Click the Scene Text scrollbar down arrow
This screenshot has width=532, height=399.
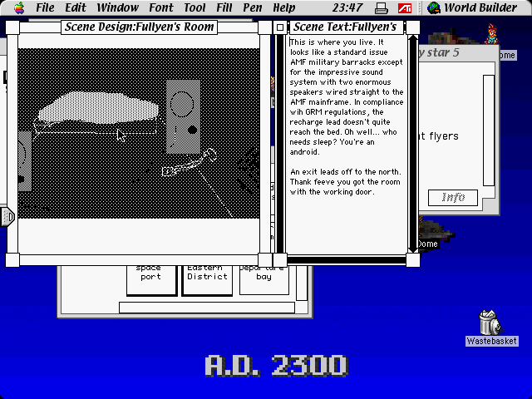pyautogui.click(x=413, y=249)
